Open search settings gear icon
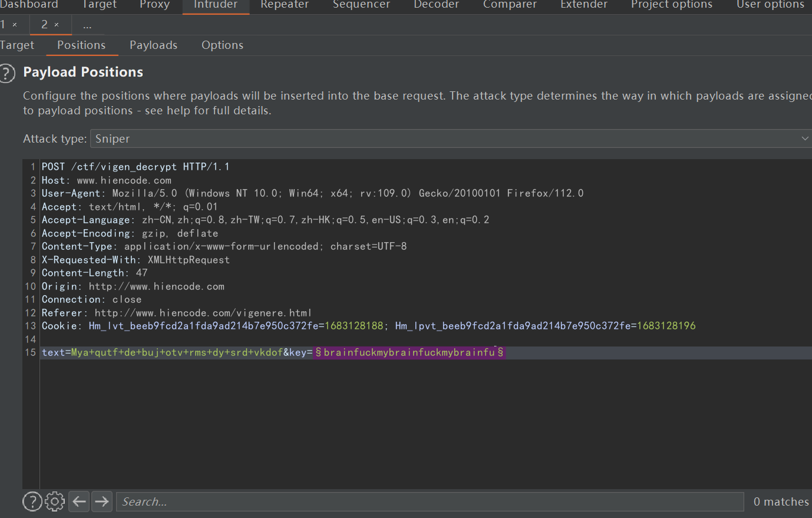Screen dimensions: 812x518 pos(55,501)
